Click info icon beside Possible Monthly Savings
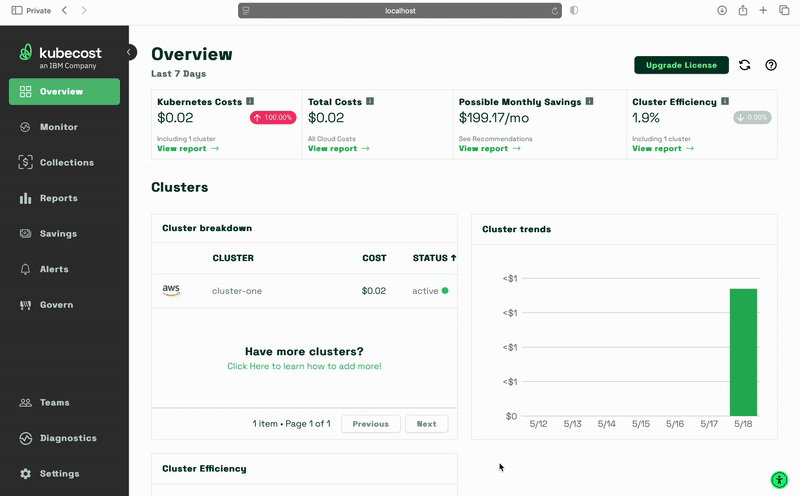The image size is (800, 496). pos(589,101)
